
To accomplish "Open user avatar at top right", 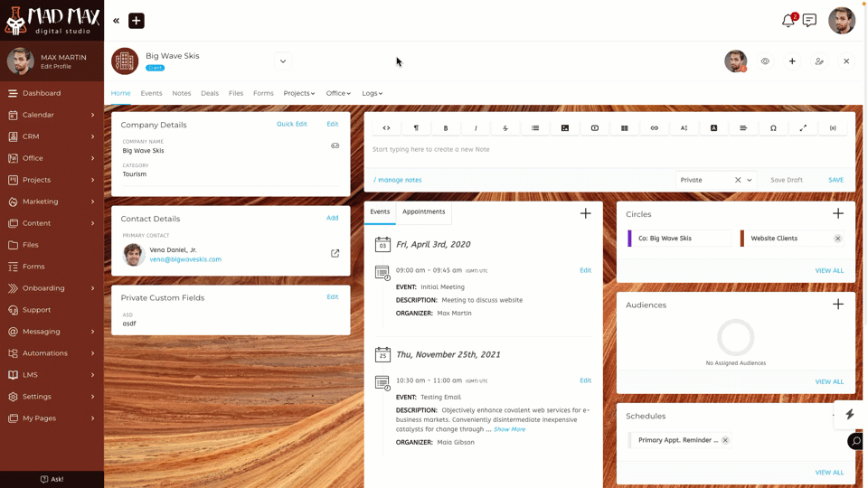I will click(x=842, y=21).
